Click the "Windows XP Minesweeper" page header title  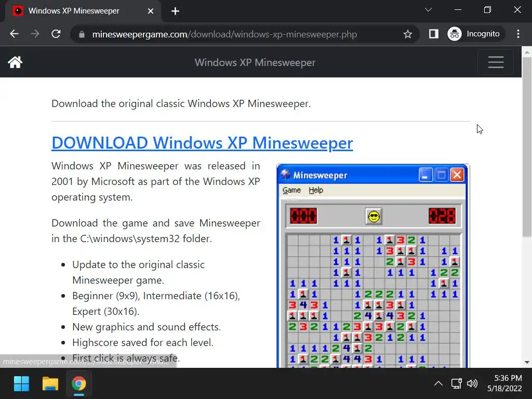coord(255,62)
